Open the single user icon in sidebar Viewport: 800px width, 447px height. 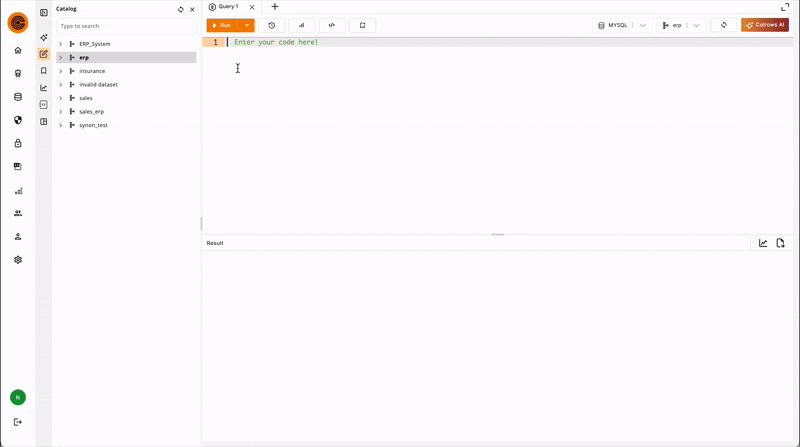click(x=18, y=236)
